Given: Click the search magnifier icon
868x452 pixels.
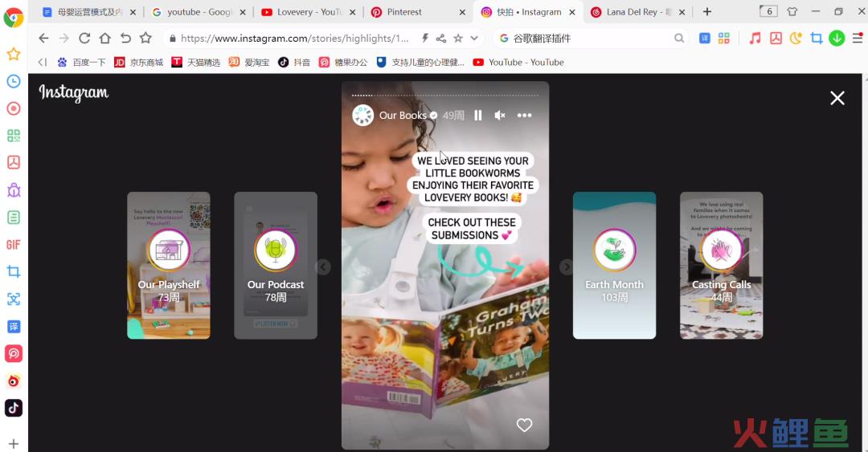Looking at the screenshot, I should (x=678, y=39).
